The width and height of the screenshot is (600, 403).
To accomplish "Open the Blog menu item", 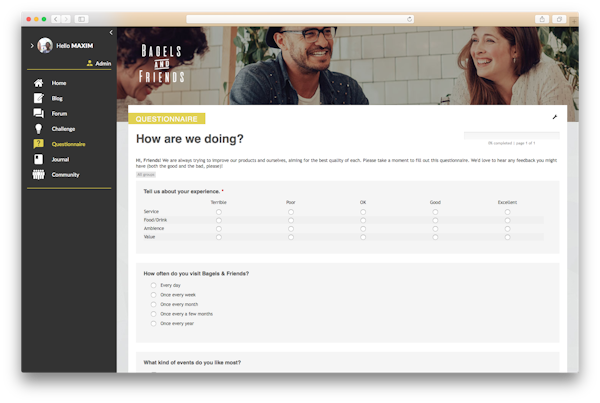I will (57, 98).
